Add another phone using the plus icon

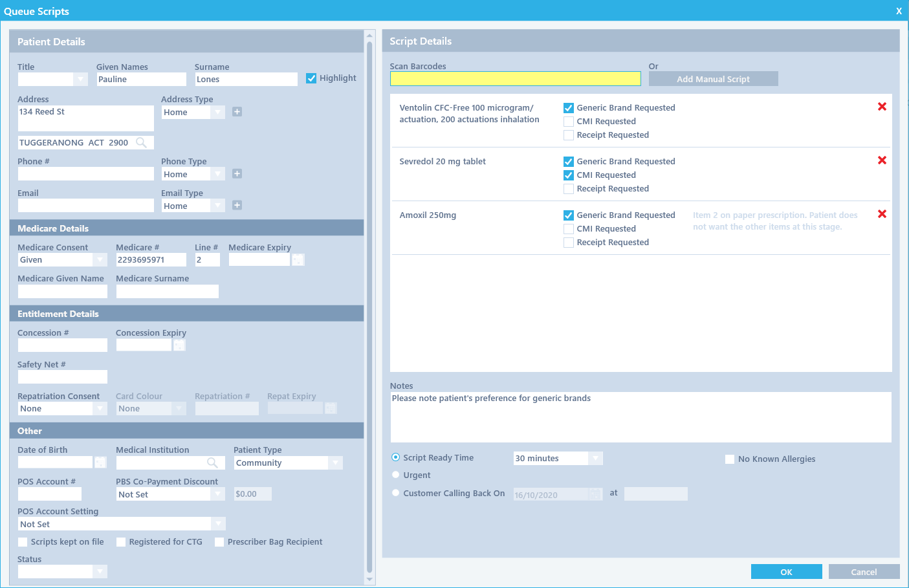[237, 174]
